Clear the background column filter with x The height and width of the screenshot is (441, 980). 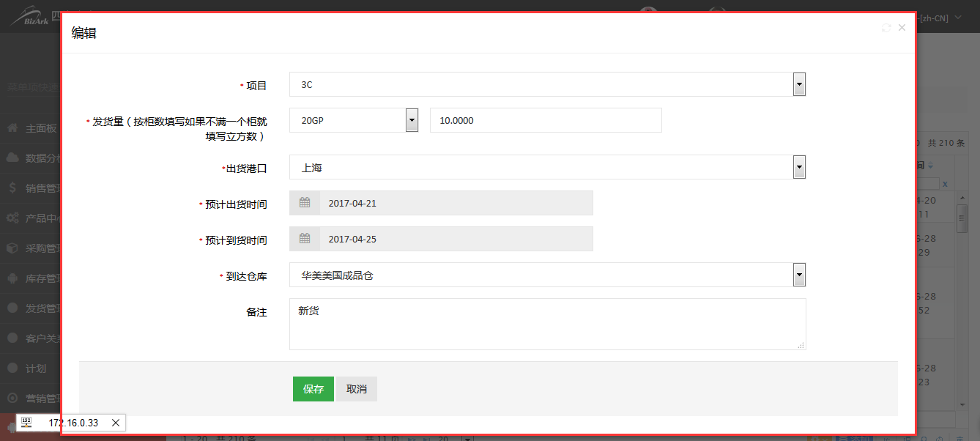click(945, 183)
